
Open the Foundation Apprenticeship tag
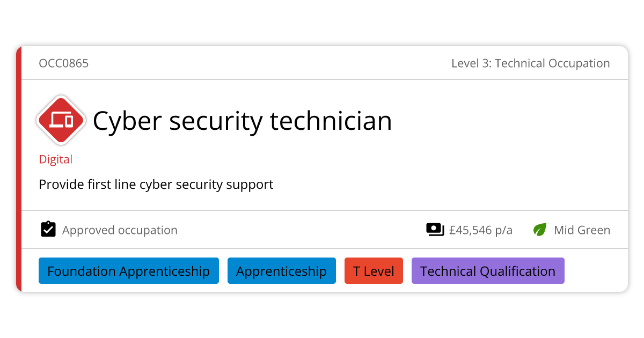(x=129, y=271)
